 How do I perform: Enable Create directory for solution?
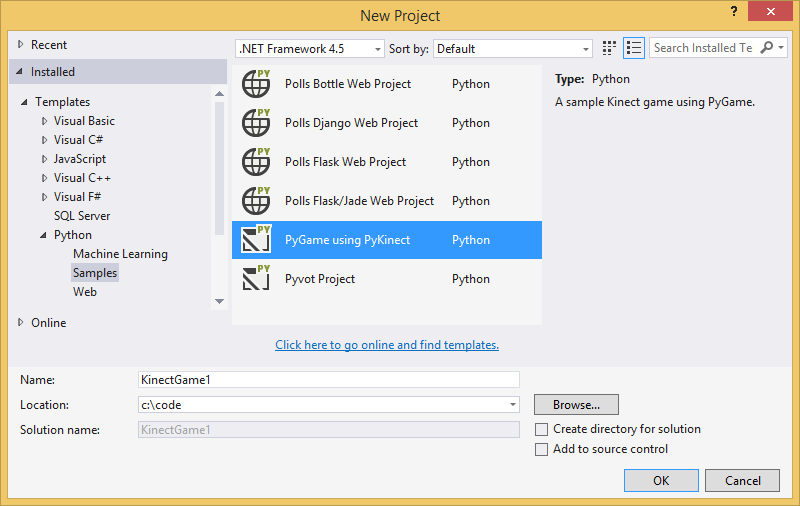click(x=542, y=429)
